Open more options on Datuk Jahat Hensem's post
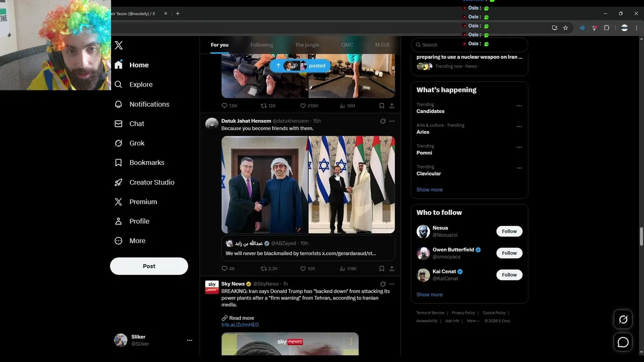Image resolution: width=644 pixels, height=362 pixels. pyautogui.click(x=392, y=121)
